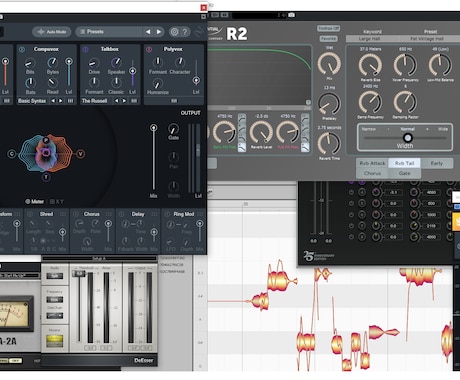Click the Auto Mode button
Viewport: 460px width, 380px height.
coord(52,32)
